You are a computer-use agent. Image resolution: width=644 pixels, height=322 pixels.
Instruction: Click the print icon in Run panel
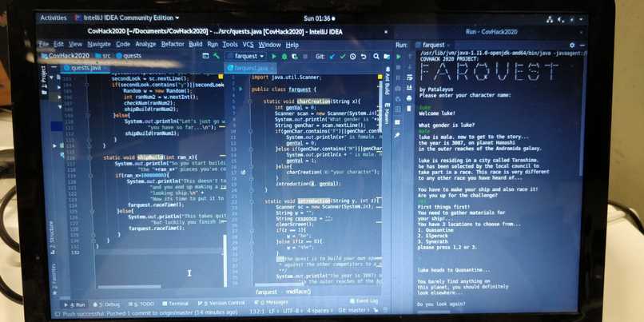(x=409, y=98)
